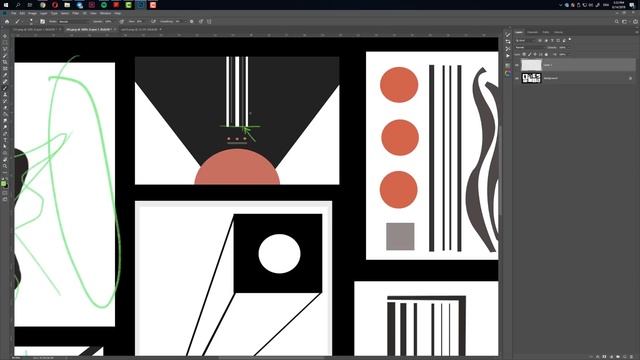This screenshot has height=360, width=640.
Task: Toggle visibility of the Background layer
Action: 517,78
